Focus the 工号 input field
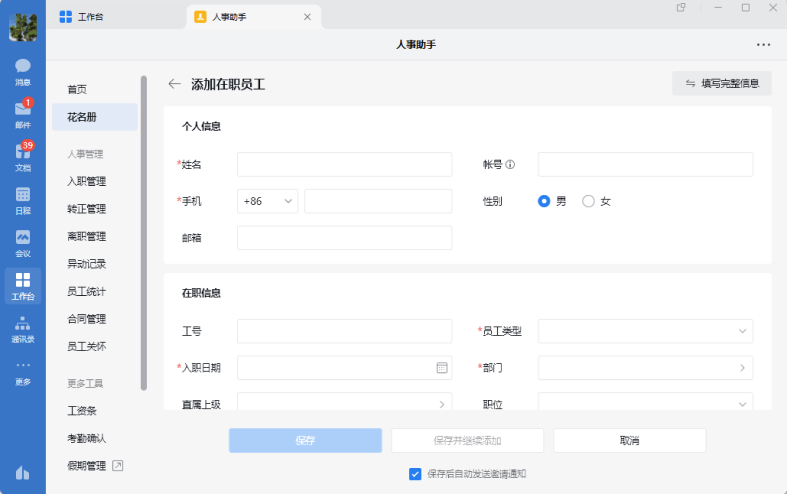The width and height of the screenshot is (787, 494). click(345, 331)
